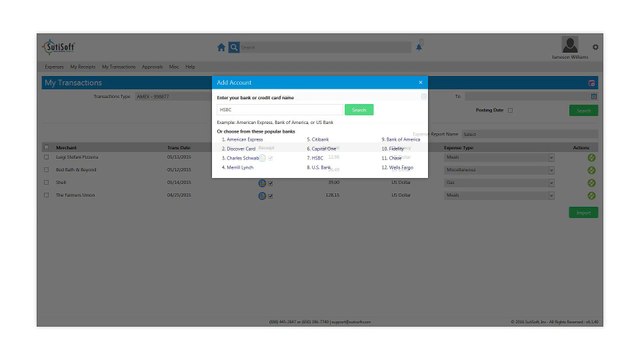
Task: Check the Bed Bath & Beyond row checkbox
Action: 46,170
